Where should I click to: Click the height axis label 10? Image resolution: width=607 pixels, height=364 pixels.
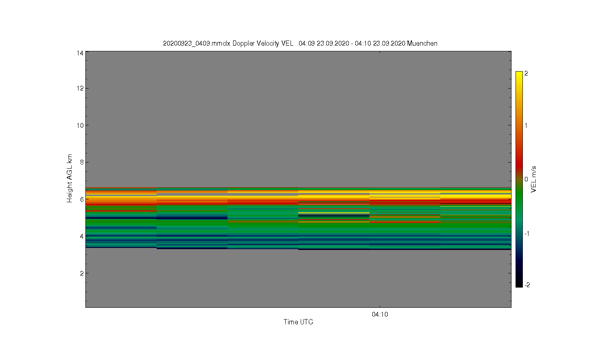(80, 125)
